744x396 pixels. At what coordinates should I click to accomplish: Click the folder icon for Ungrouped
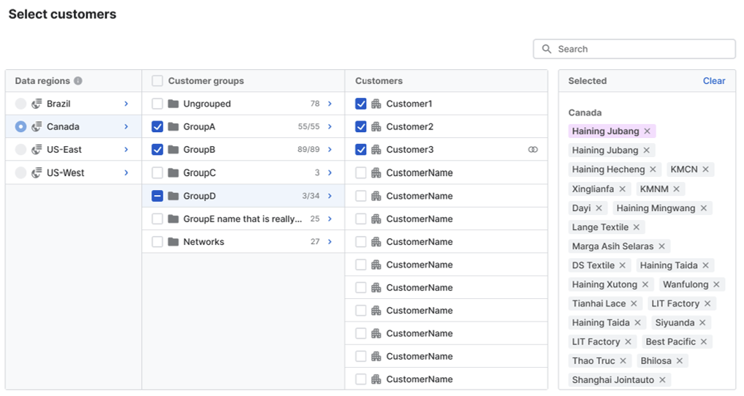click(x=173, y=103)
